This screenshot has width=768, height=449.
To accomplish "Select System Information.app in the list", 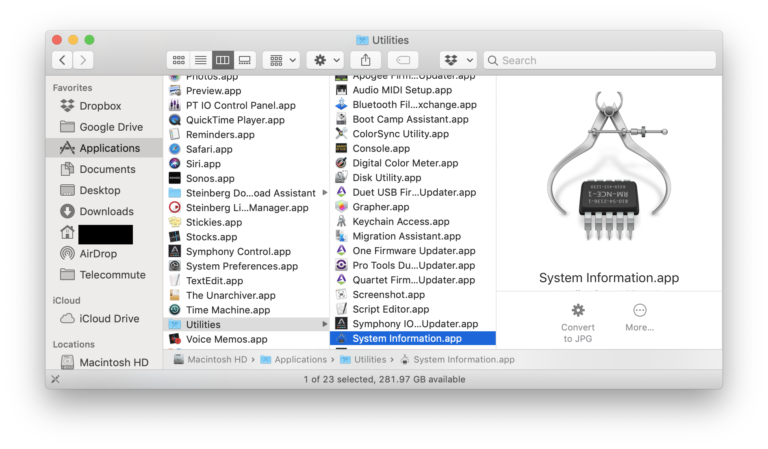I will pos(413,338).
